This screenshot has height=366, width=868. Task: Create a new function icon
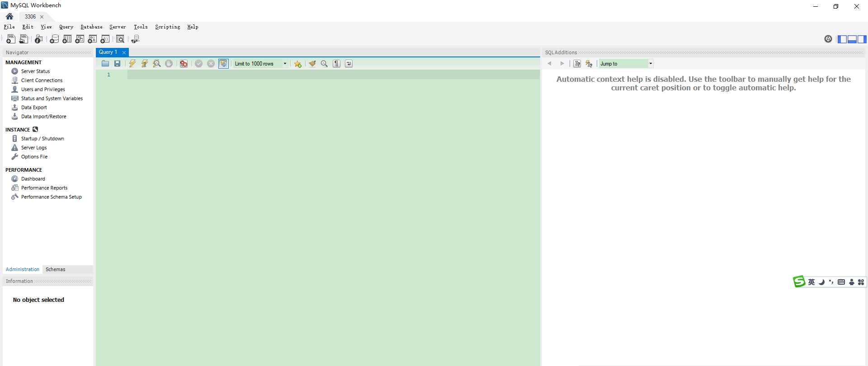pyautogui.click(x=105, y=39)
